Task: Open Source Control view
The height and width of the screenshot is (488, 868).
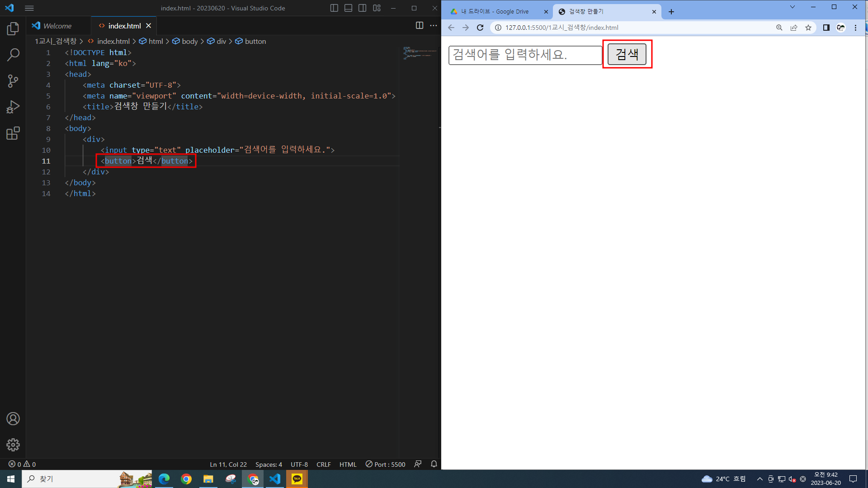Action: [x=13, y=81]
